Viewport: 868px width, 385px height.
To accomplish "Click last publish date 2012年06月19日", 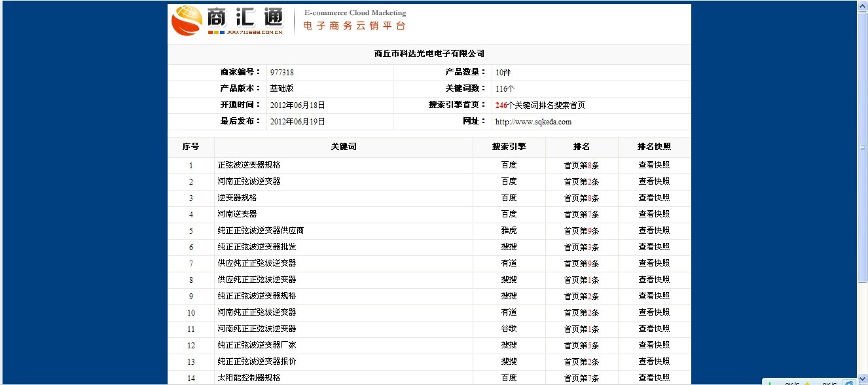I will click(x=297, y=122).
